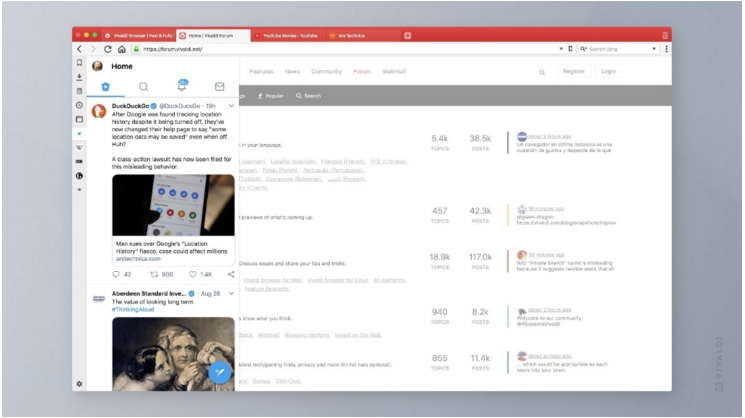The width and height of the screenshot is (745, 418).
Task: Open the Downloads panel in the sidebar
Action: click(79, 77)
